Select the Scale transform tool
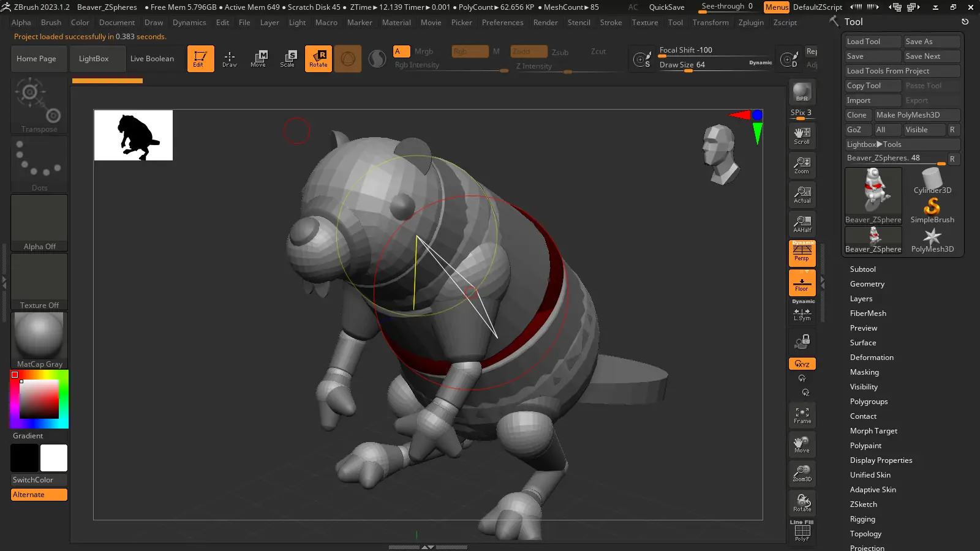The height and width of the screenshot is (551, 980). [288, 59]
